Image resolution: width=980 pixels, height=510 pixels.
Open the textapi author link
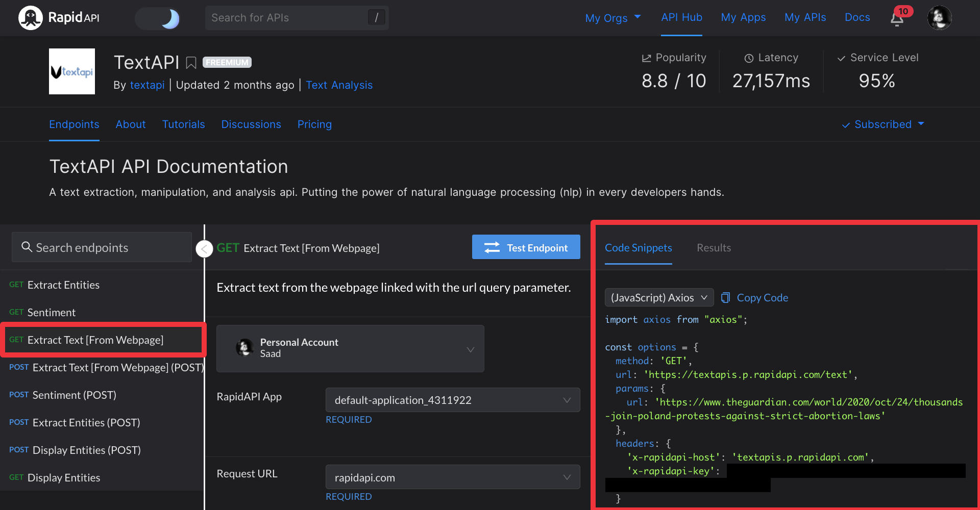(x=147, y=85)
